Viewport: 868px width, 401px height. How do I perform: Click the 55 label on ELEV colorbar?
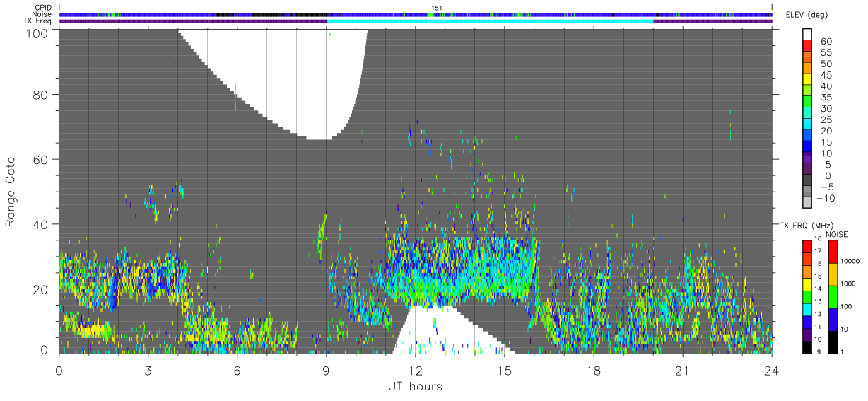826,53
